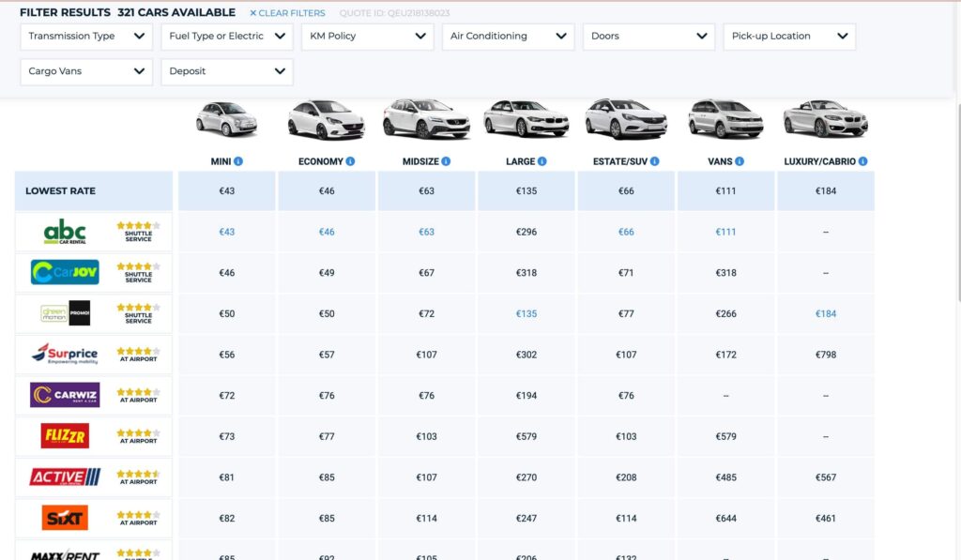This screenshot has height=560, width=961.
Task: Select CarJoy Vans price €318
Action: (x=725, y=273)
